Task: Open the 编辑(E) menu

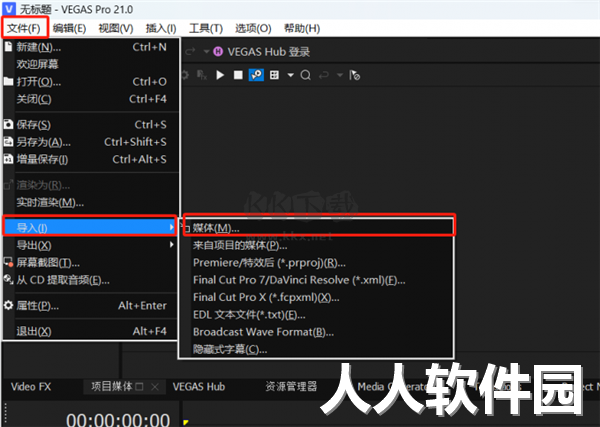Action: (69, 28)
